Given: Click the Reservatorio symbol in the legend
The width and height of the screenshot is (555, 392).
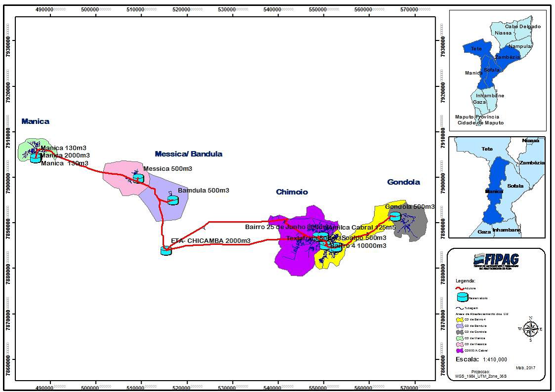Looking at the screenshot, I should [463, 297].
